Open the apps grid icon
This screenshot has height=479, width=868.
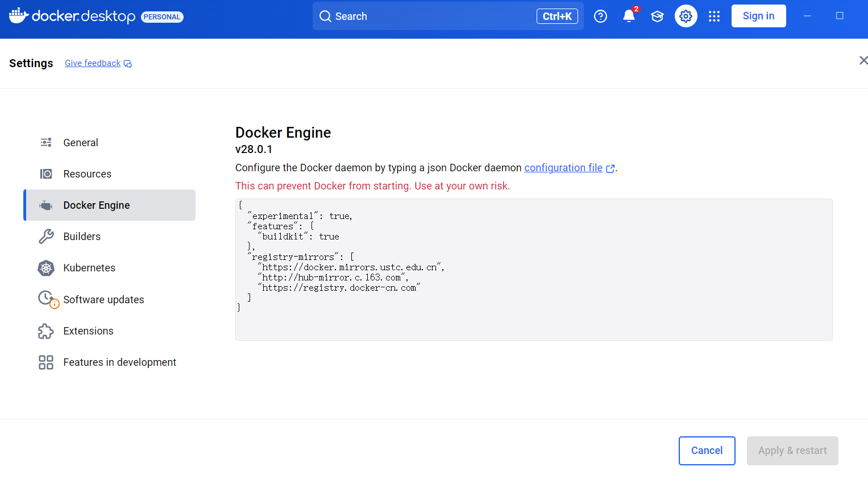coord(715,16)
